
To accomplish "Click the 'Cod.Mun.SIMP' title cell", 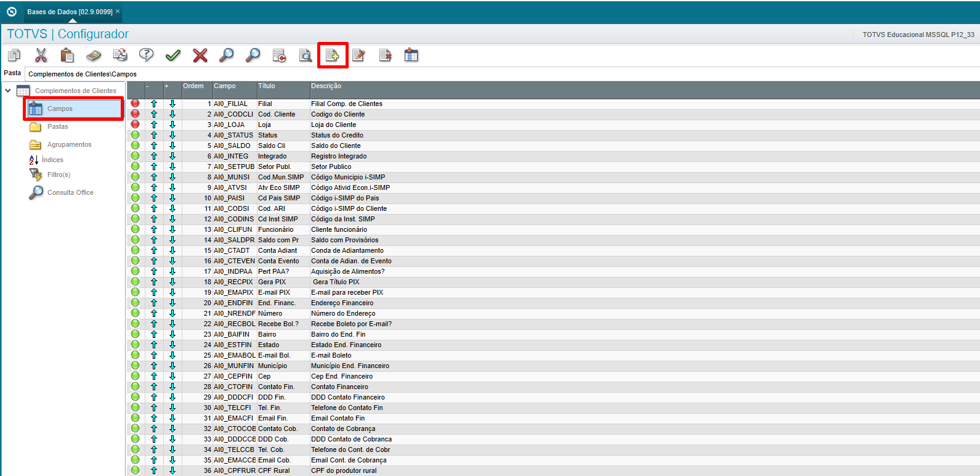I will pos(281,177).
